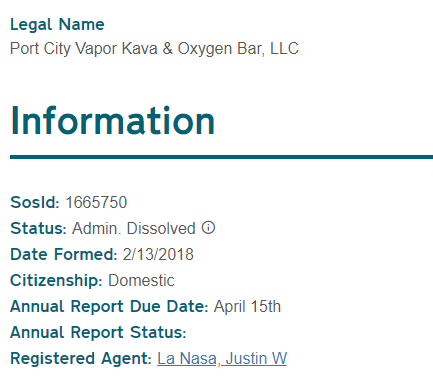Image resolution: width=433 pixels, height=390 pixels.
Task: Click the SosId field label
Action: pos(35,202)
